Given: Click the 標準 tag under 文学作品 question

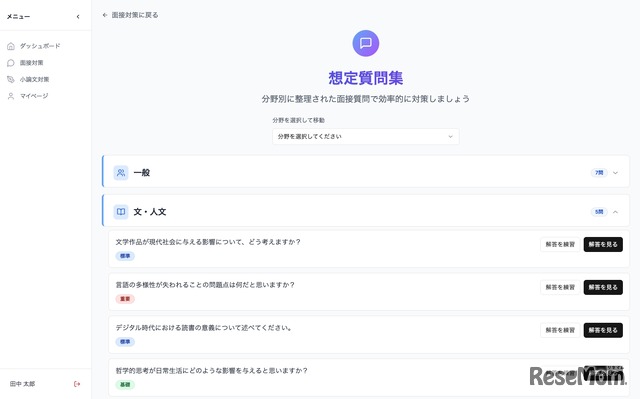Looking at the screenshot, I should pyautogui.click(x=125, y=256).
